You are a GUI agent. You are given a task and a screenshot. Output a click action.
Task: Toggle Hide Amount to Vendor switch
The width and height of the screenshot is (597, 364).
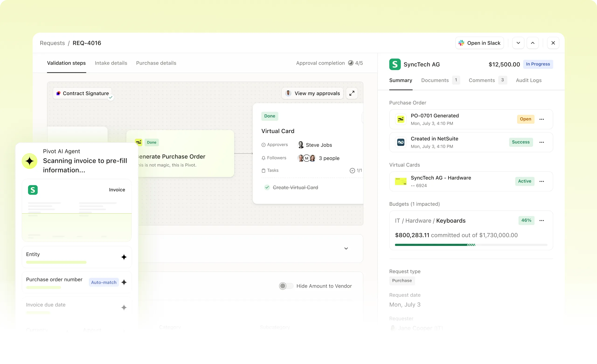click(x=286, y=286)
